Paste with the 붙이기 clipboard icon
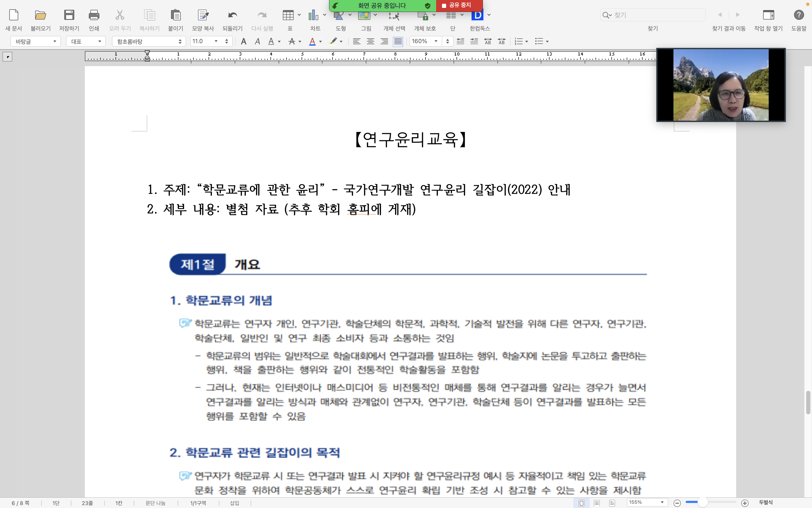812x508 pixels. click(176, 15)
